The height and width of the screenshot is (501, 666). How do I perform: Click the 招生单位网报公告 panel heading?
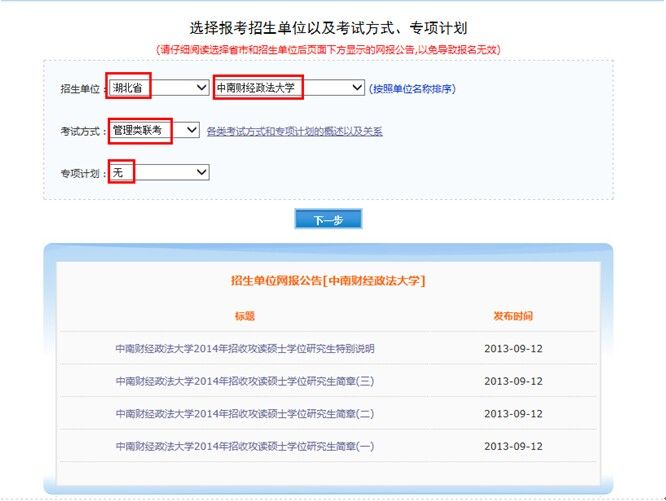(x=328, y=281)
